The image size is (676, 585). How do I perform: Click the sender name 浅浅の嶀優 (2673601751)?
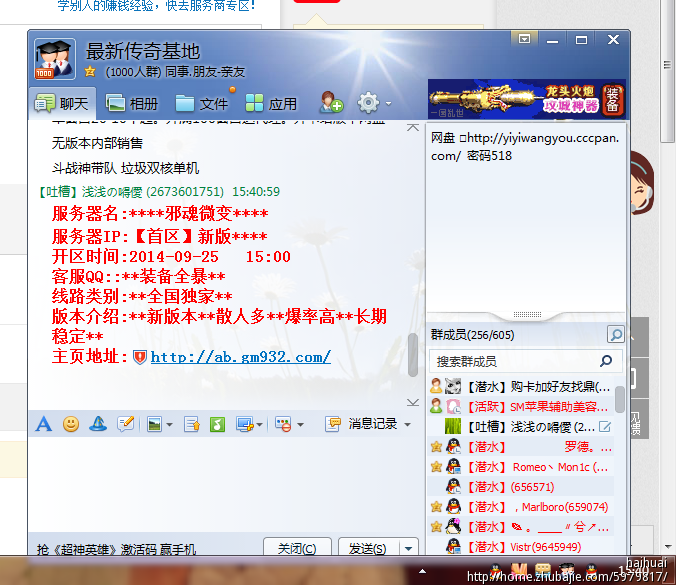tap(153, 191)
